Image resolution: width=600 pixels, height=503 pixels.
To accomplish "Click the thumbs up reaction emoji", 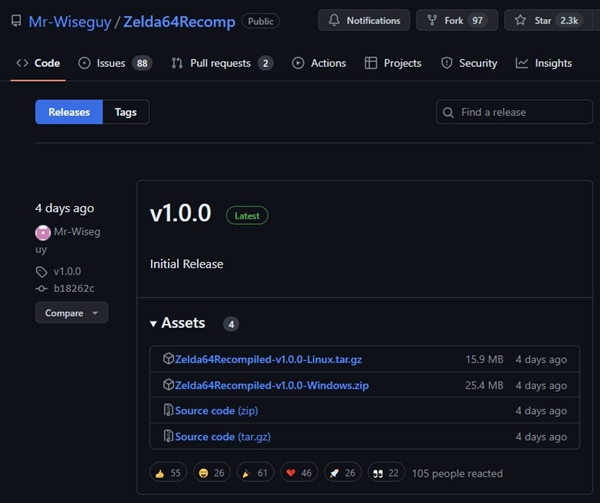I will tap(161, 473).
